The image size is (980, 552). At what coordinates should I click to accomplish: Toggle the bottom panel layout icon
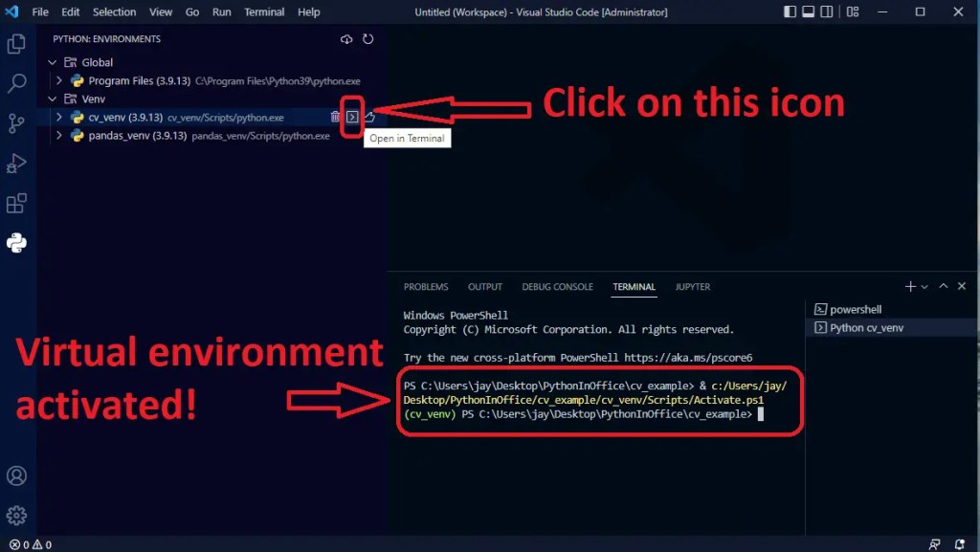pyautogui.click(x=808, y=11)
